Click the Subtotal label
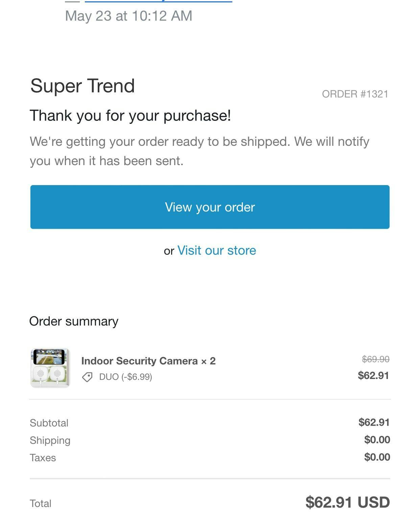This screenshot has width=420, height=513. pyautogui.click(x=49, y=423)
